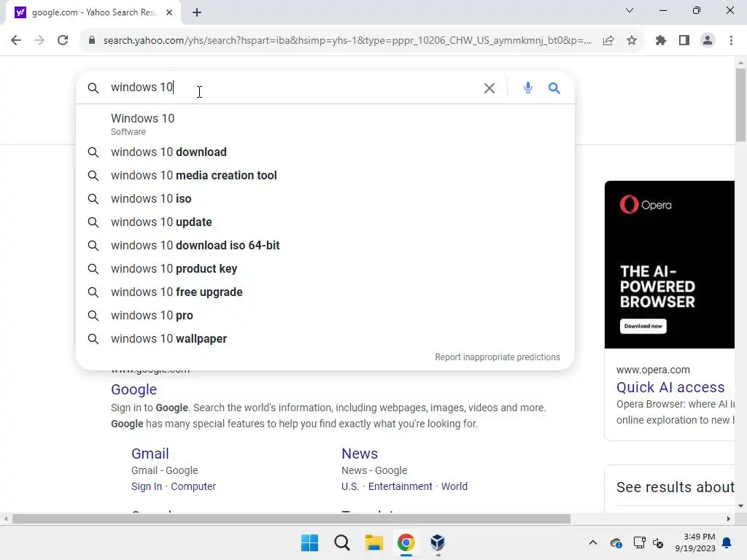The image size is (747, 560).
Task: Click the browser forward arrow
Action: coord(39,40)
